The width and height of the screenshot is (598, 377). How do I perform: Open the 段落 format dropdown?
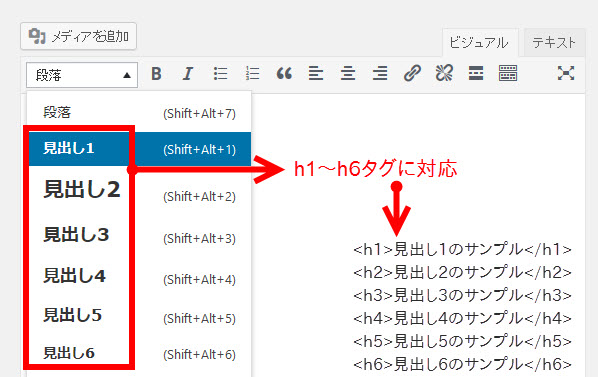(x=82, y=75)
